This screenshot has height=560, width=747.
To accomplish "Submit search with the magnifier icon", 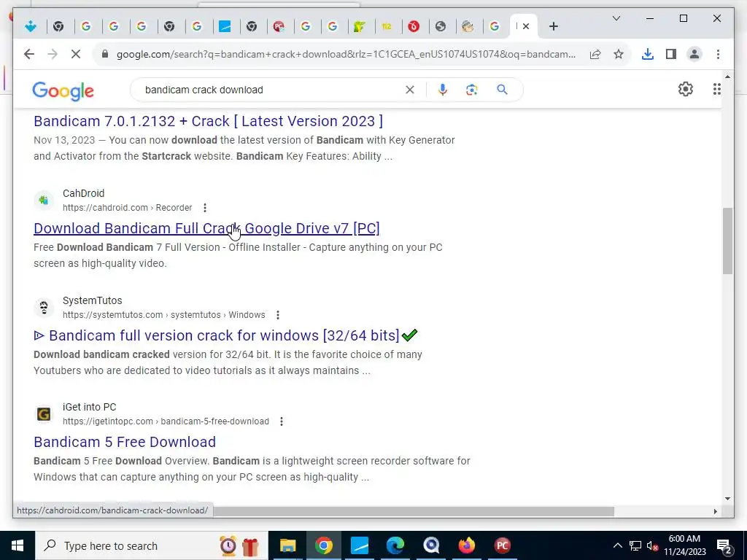I will point(502,90).
